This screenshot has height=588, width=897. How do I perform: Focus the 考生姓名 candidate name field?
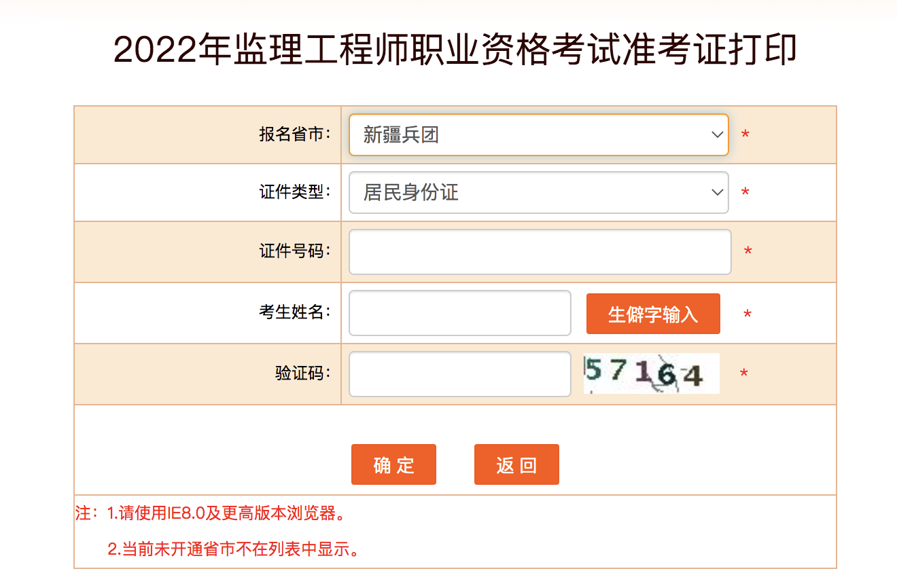[x=459, y=313]
